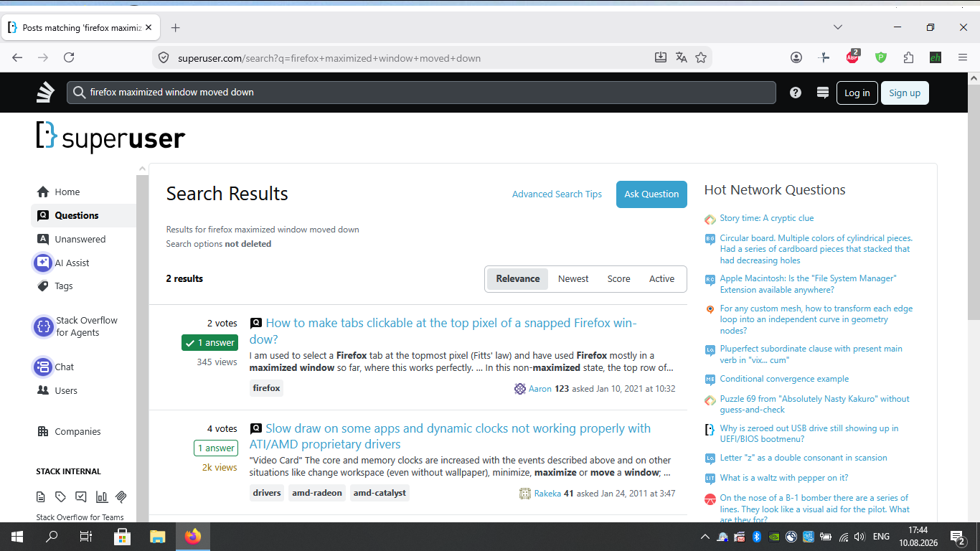Bookmark this page with the star icon

click(x=701, y=58)
